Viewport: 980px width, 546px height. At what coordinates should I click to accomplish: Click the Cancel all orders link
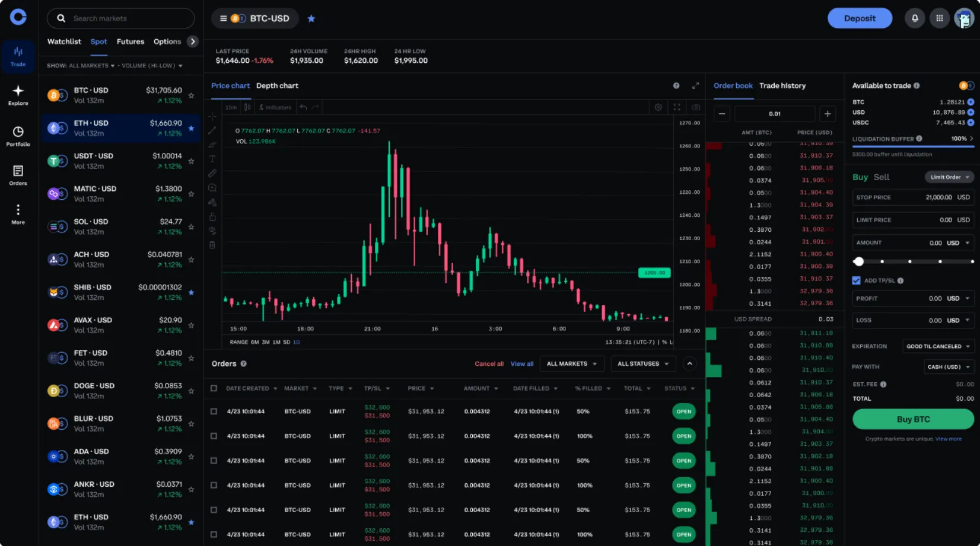(x=489, y=363)
